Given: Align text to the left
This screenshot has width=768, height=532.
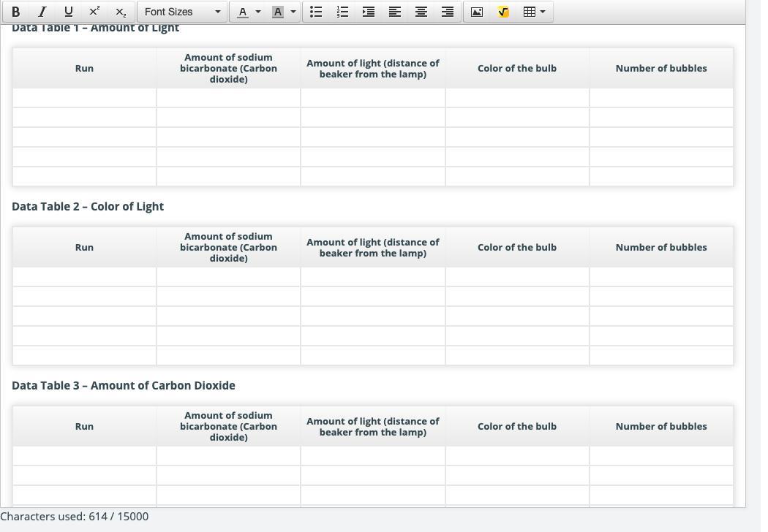Looking at the screenshot, I should [x=395, y=12].
